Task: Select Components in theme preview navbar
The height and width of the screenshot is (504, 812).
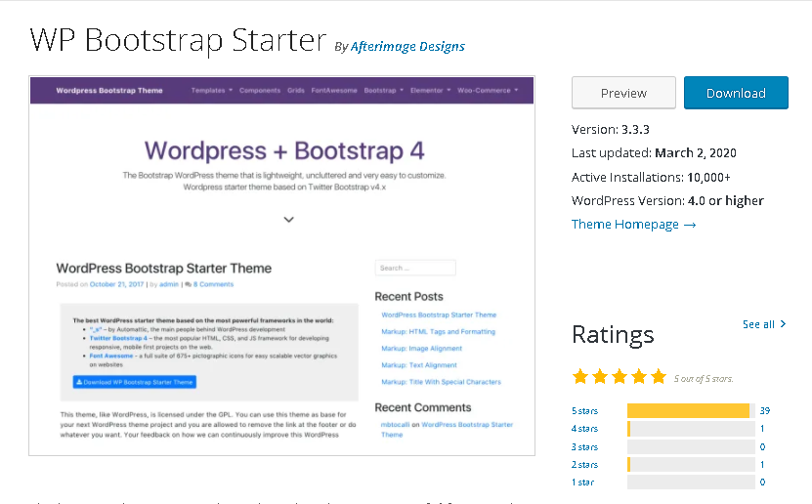Action: (x=260, y=91)
